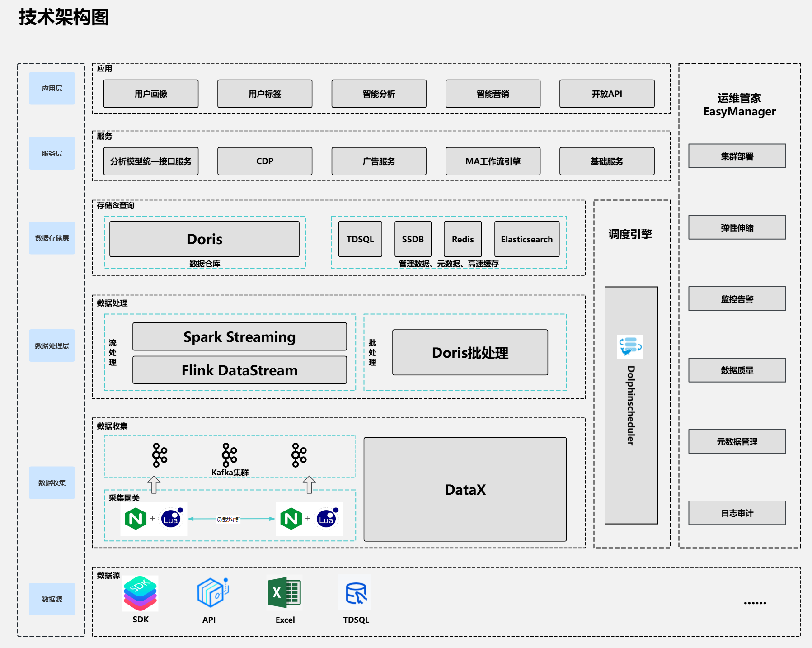Click the 数据处理层 layer label
Screen dimensions: 812x648
point(52,345)
